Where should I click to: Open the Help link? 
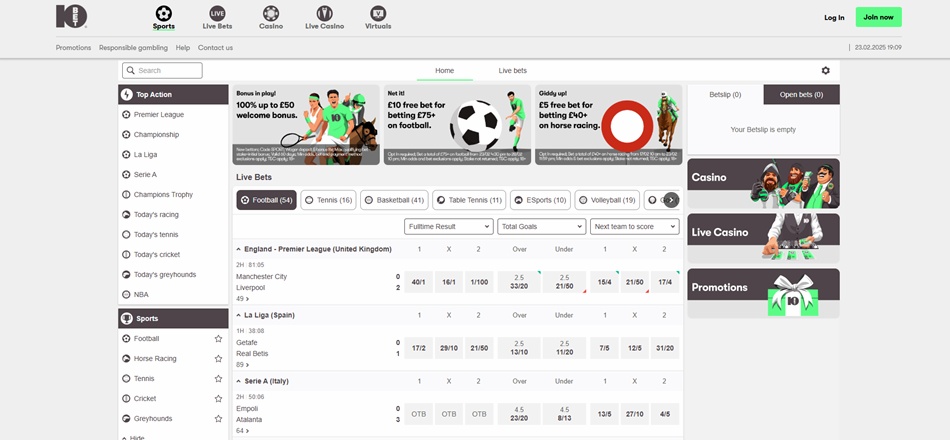point(183,48)
